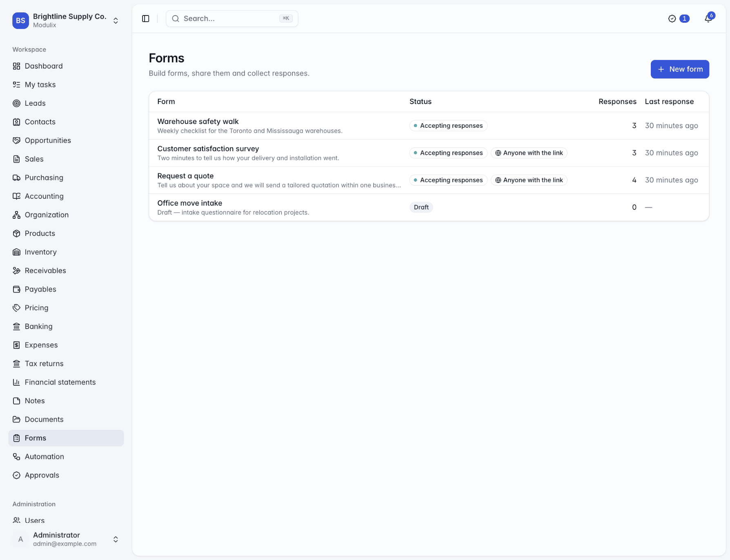
Task: Open pending approvals check badge
Action: 679,19
